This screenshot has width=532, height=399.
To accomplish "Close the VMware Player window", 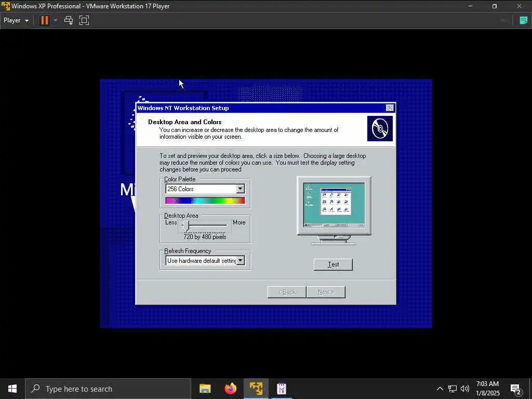I will [x=519, y=6].
